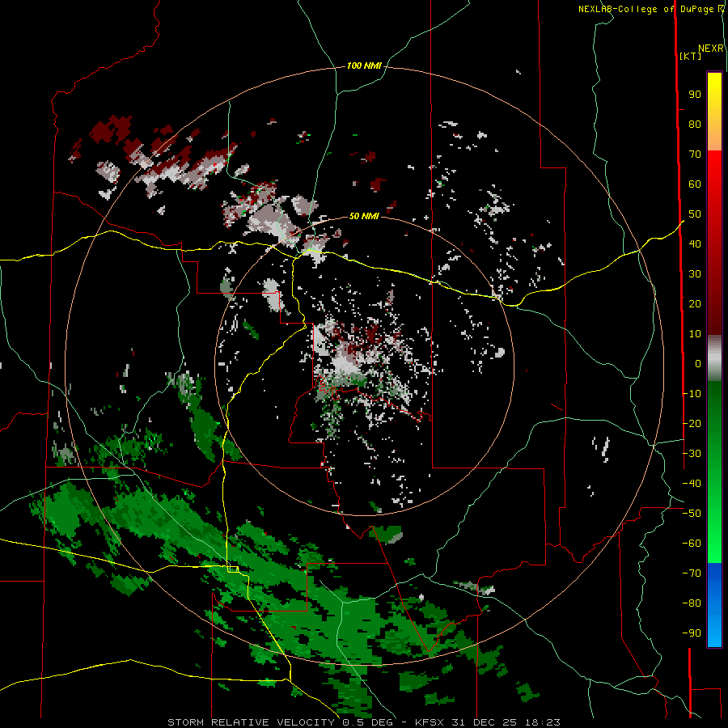Click the positive "30" scale tick label

click(x=695, y=274)
